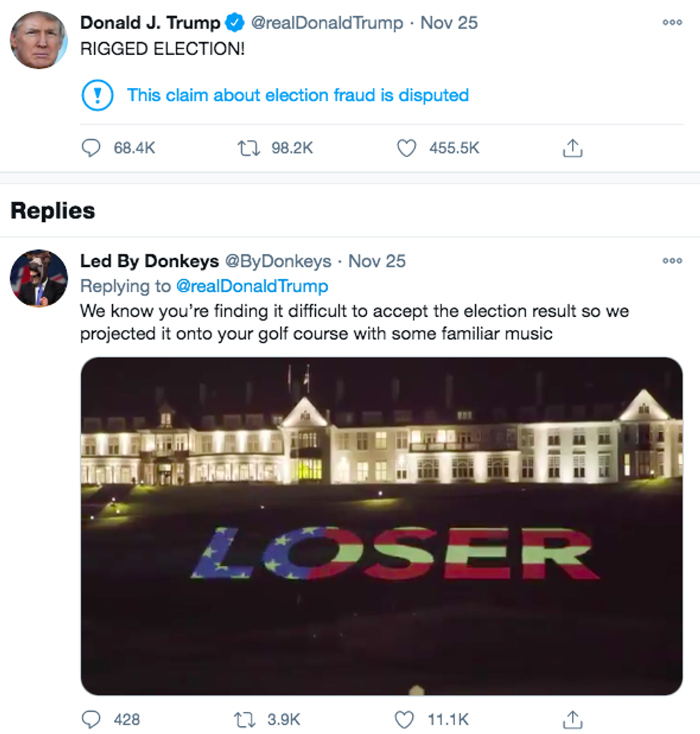The height and width of the screenshot is (734, 700).
Task: Click the verified badge next to Donald J. Trump
Action: (x=234, y=23)
